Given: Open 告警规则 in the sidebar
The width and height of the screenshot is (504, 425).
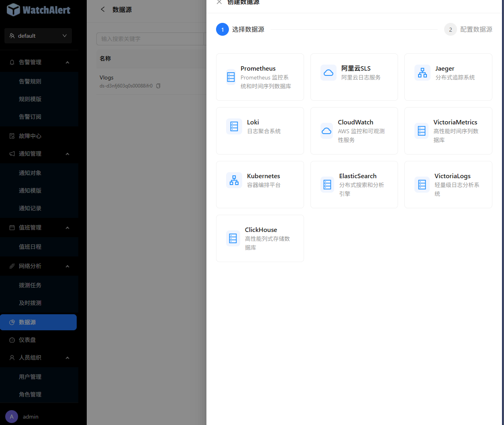Looking at the screenshot, I should tap(30, 81).
